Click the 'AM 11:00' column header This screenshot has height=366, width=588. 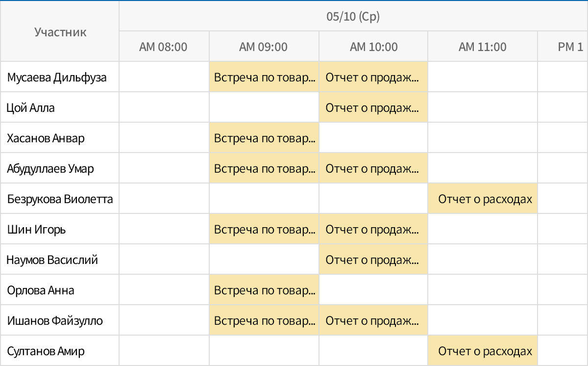tap(483, 46)
